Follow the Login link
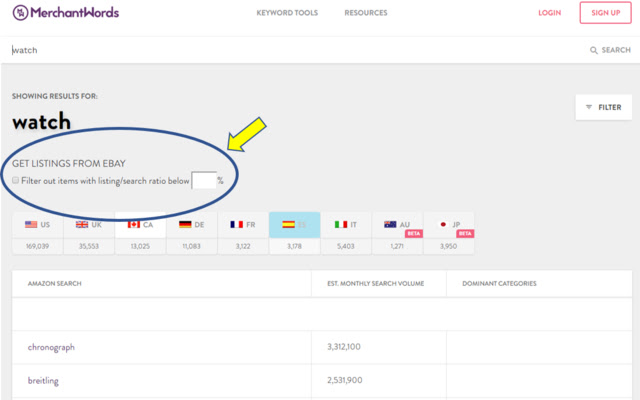Image resolution: width=640 pixels, height=400 pixels. [549, 13]
